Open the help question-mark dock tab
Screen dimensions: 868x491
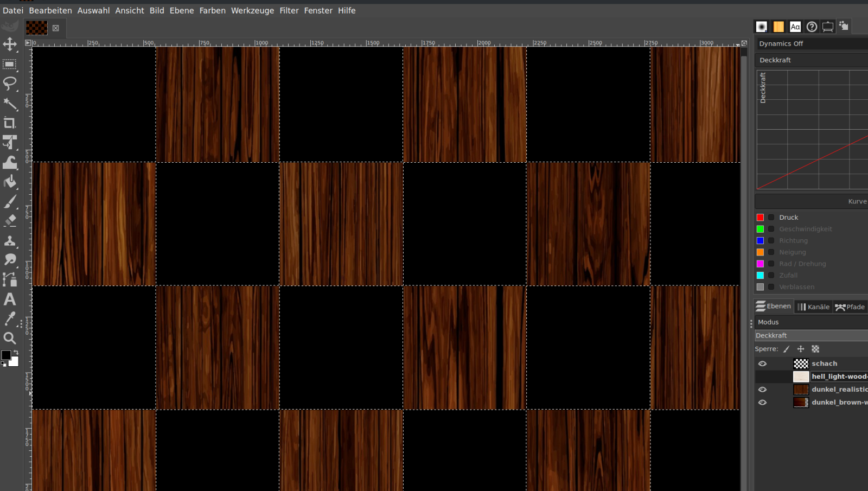click(812, 27)
